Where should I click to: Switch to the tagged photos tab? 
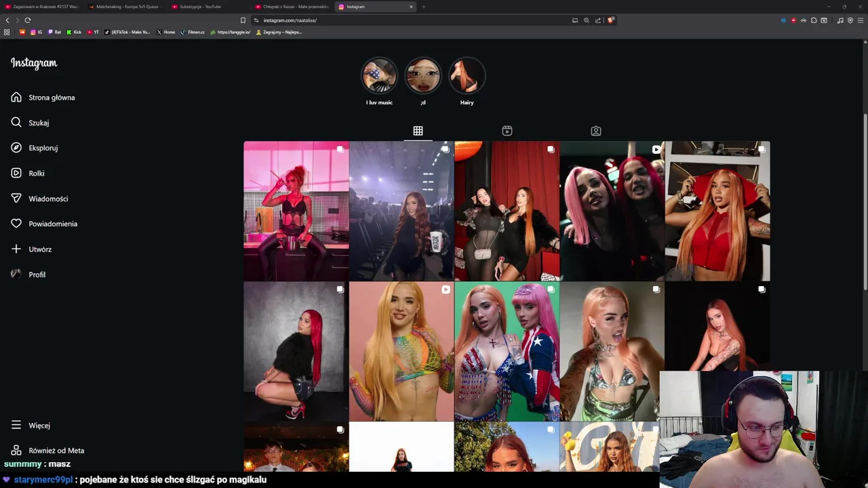pos(595,131)
